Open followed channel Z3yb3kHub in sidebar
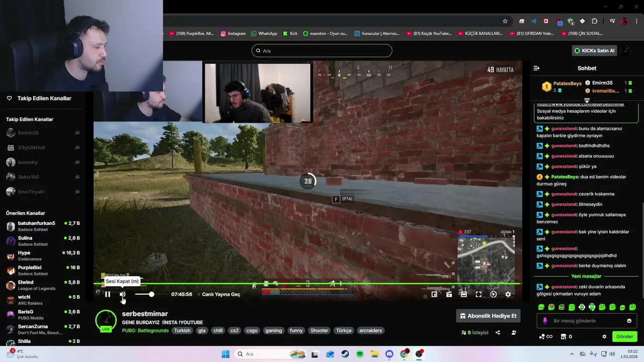Image resolution: width=644 pixels, height=362 pixels. click(x=43, y=147)
